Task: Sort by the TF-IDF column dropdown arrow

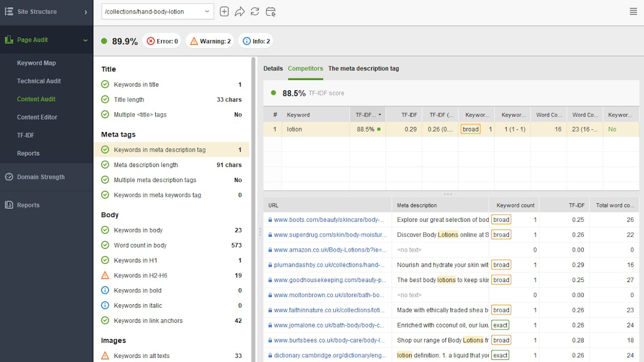Action: click(x=380, y=115)
